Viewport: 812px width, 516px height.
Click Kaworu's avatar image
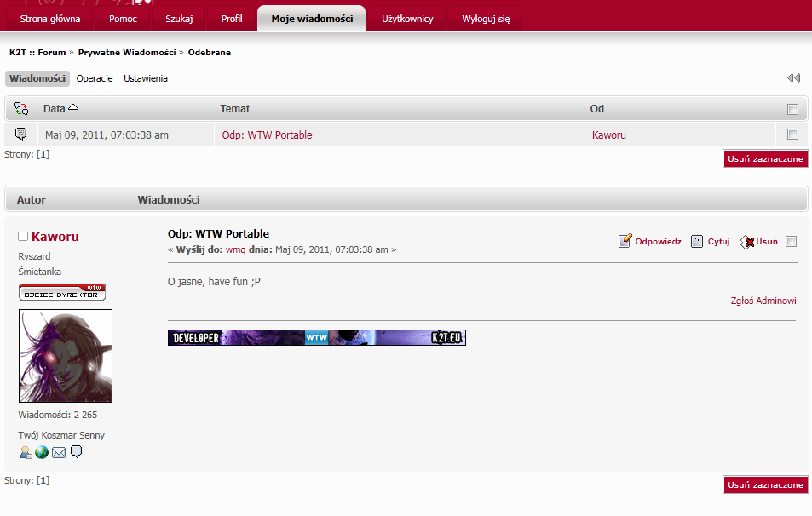tap(66, 356)
